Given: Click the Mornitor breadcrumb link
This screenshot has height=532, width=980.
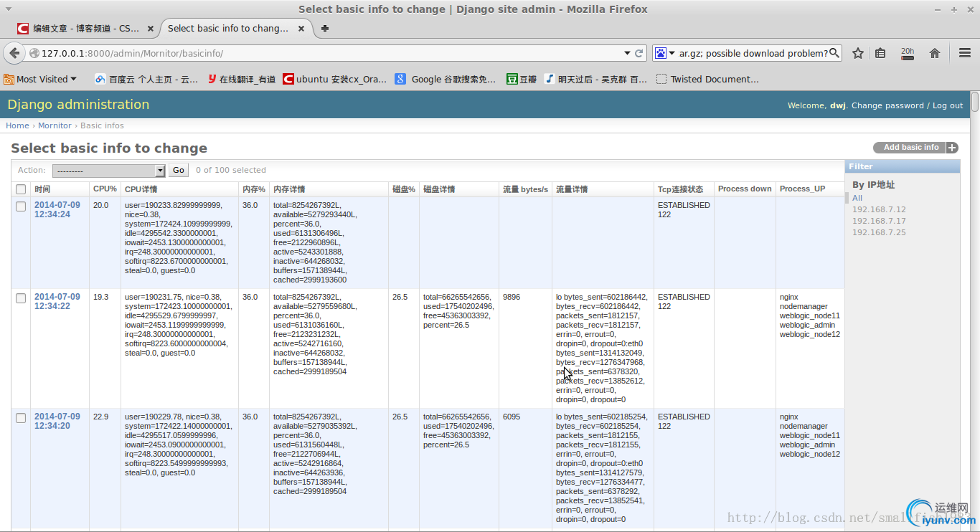Looking at the screenshot, I should coord(55,125).
